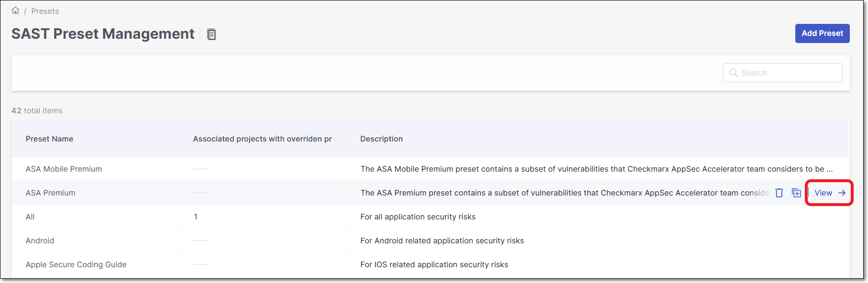
Task: Click the Android application security risks description
Action: [x=442, y=240]
